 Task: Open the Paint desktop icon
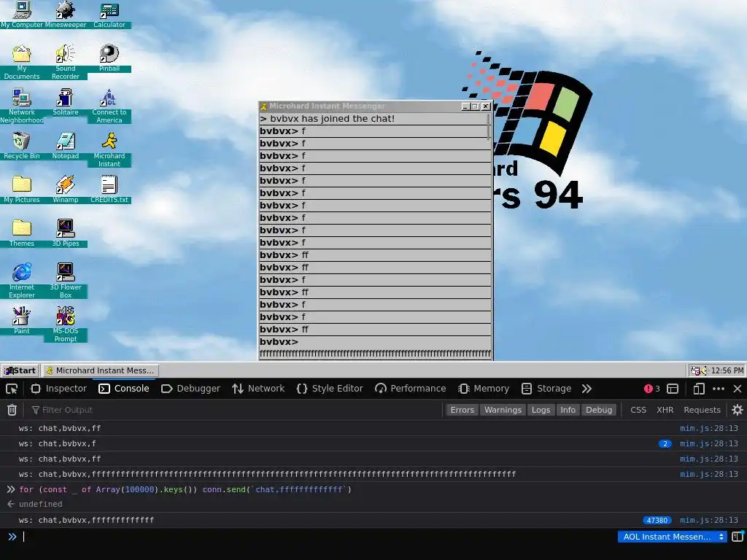(22, 321)
